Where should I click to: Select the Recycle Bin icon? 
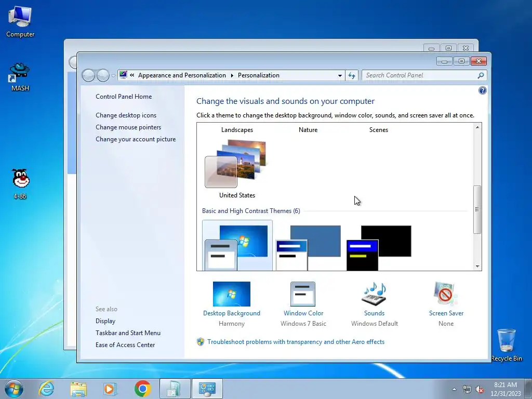[507, 345]
